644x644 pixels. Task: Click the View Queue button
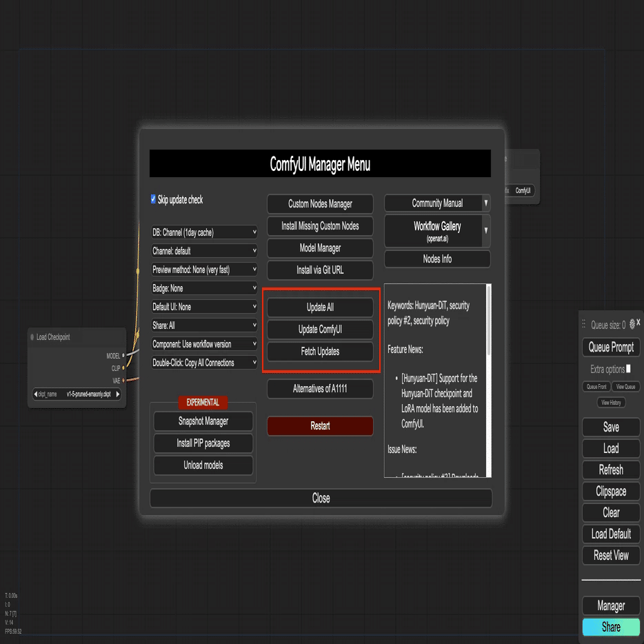(625, 387)
